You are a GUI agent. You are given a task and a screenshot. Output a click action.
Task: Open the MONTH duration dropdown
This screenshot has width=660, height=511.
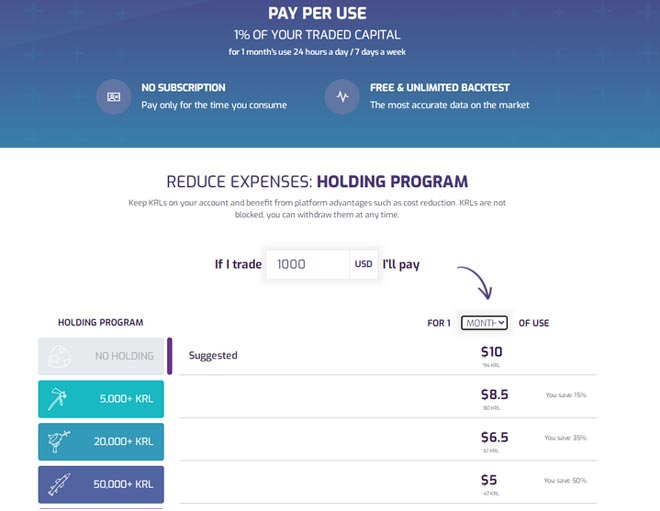pyautogui.click(x=486, y=323)
